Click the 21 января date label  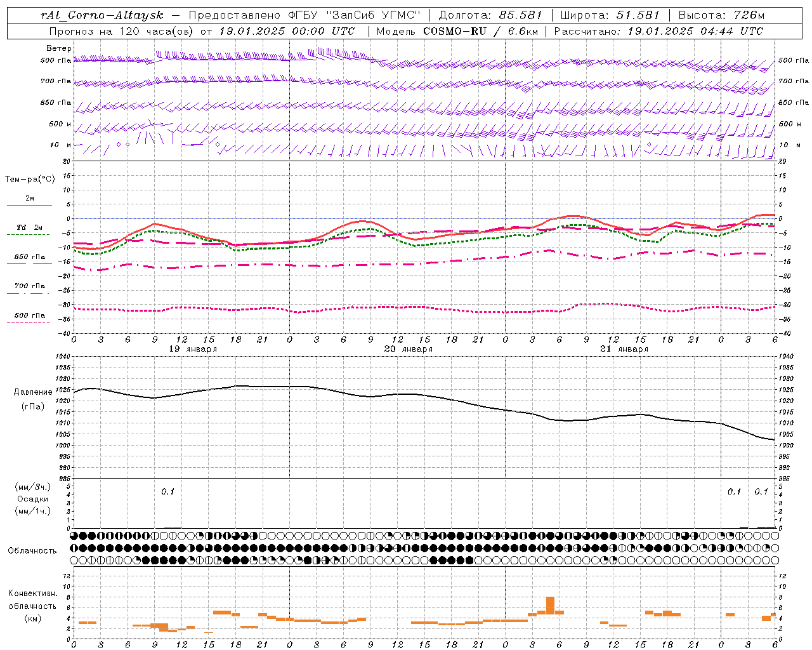624,349
